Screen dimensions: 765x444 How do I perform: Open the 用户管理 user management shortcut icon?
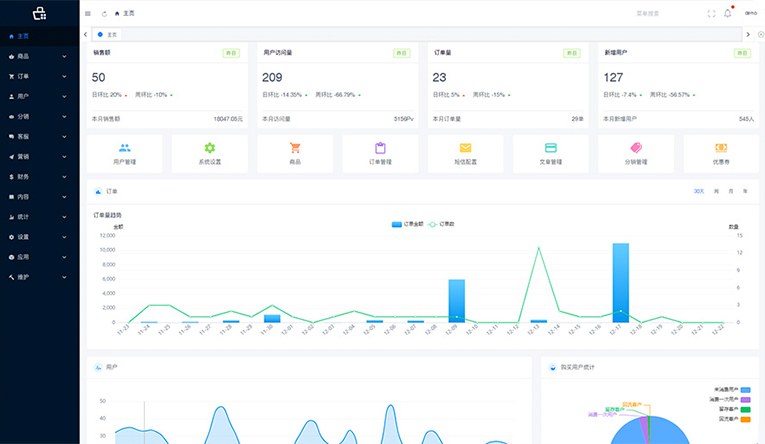pyautogui.click(x=124, y=147)
